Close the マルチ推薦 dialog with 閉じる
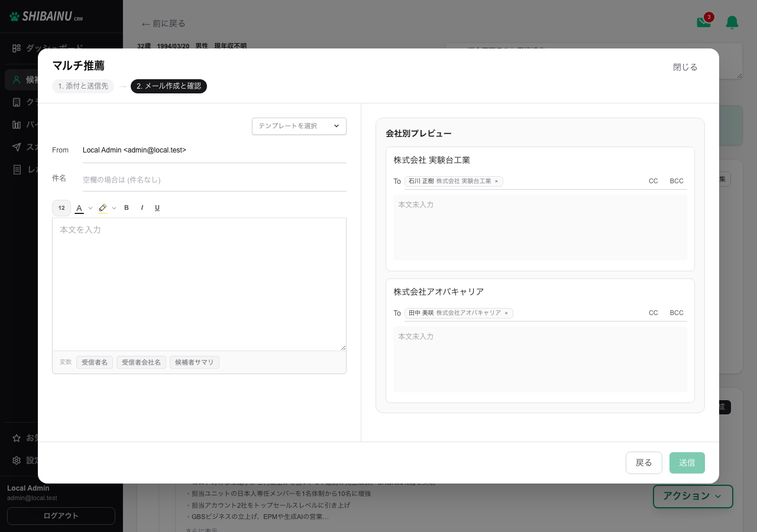This screenshot has height=532, width=757. 685,67
